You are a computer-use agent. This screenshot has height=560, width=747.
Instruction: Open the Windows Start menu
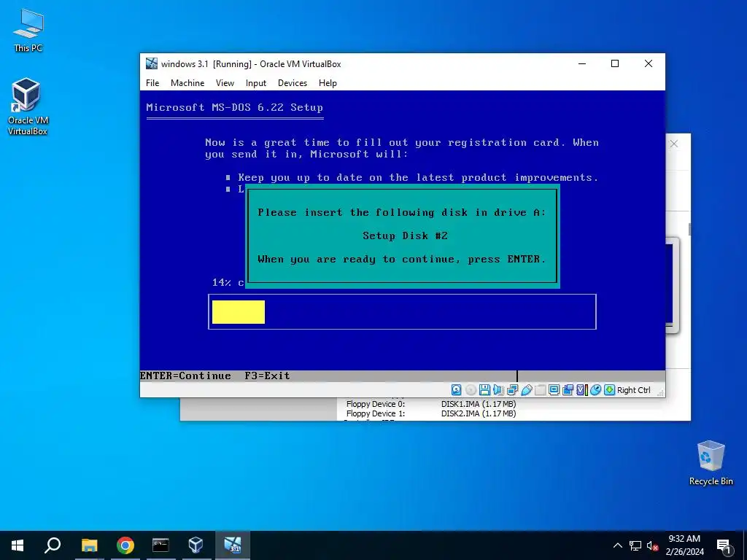point(18,545)
